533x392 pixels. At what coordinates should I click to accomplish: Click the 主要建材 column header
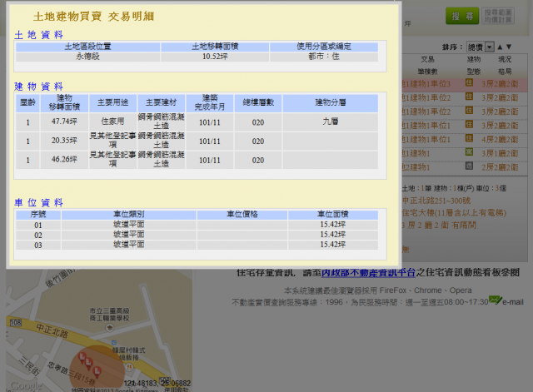[161, 103]
